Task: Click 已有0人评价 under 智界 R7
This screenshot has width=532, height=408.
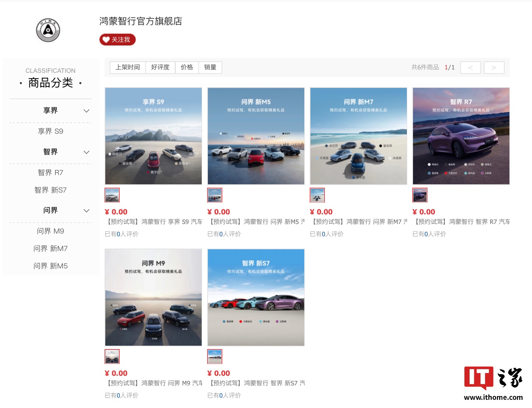Action: point(429,234)
